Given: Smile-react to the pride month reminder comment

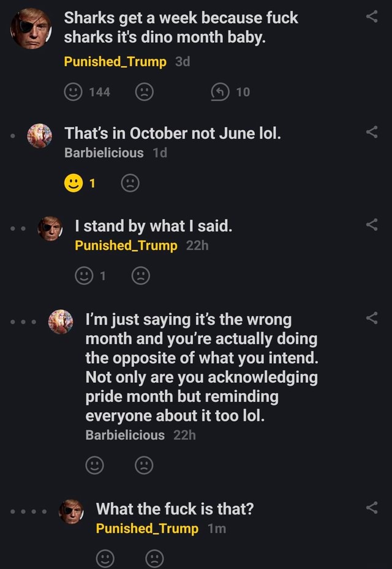Looking at the screenshot, I should point(94,466).
